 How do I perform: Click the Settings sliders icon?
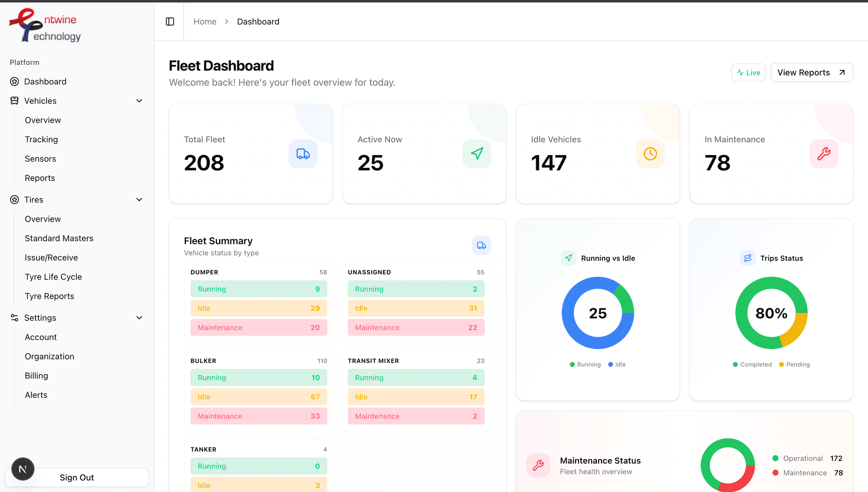click(x=14, y=318)
